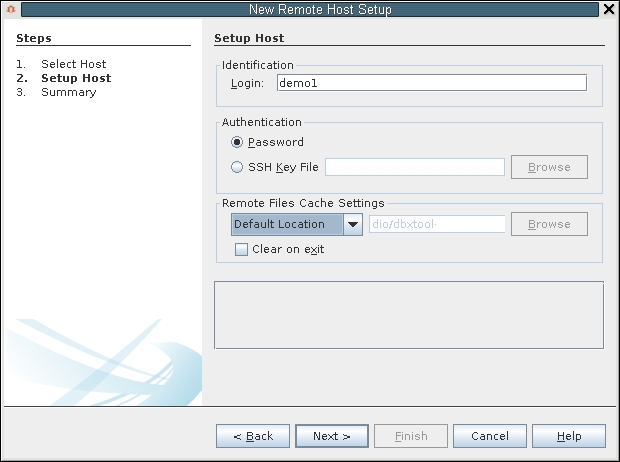Close the New Remote Host Setup dialog
Image resolution: width=620 pixels, height=462 pixels.
pos(609,9)
